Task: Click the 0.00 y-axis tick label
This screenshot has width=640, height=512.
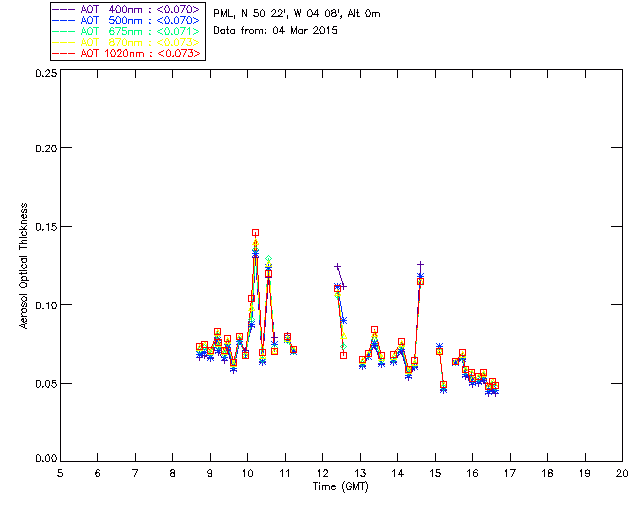Action: [44, 459]
